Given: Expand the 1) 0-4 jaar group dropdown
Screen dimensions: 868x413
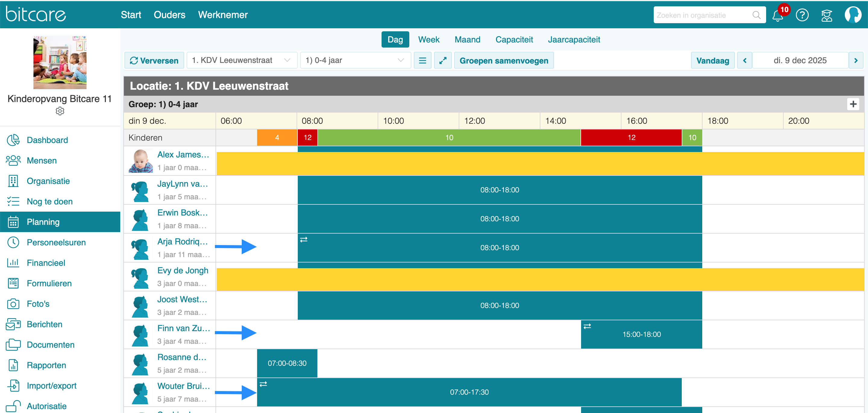Looking at the screenshot, I should coord(355,61).
